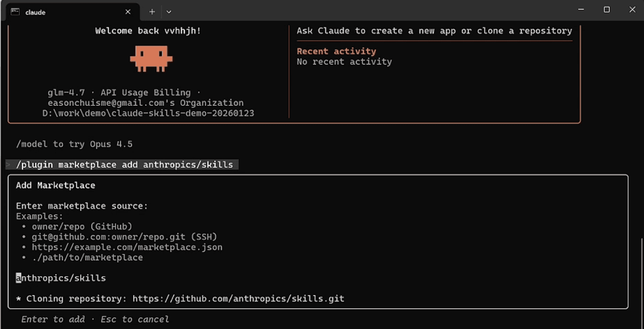Select the claude tab title
Screen dimensions: 644x329
click(x=35, y=12)
